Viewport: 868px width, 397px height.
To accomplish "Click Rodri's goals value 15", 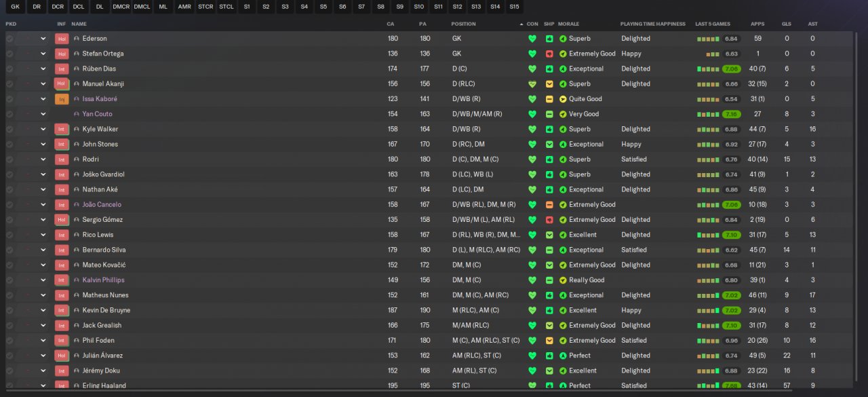I will [787, 159].
